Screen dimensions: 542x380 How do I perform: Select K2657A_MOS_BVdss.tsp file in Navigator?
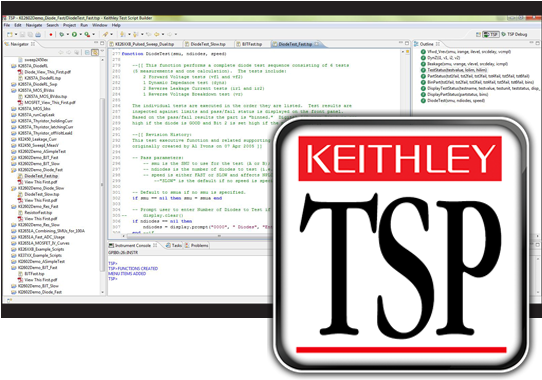pos(45,96)
